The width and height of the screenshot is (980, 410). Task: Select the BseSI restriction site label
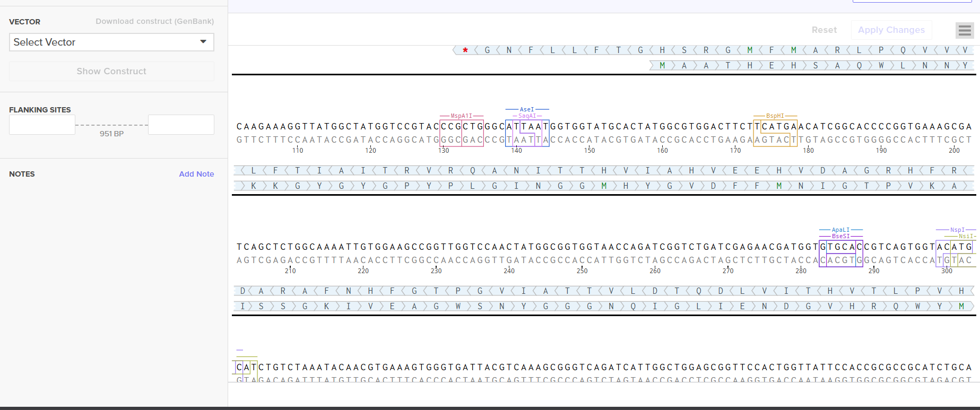point(840,236)
